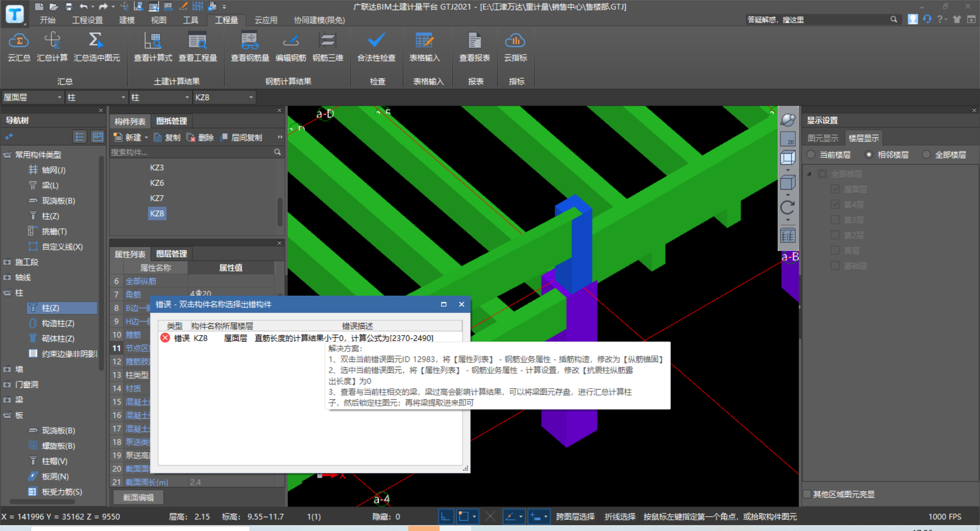Click the rotate view icon in viewport toolbar
Viewport: 980px width, 531px height.
[x=788, y=207]
